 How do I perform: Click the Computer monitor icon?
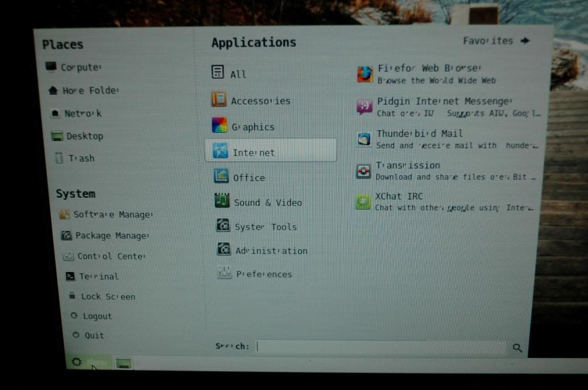pos(51,67)
